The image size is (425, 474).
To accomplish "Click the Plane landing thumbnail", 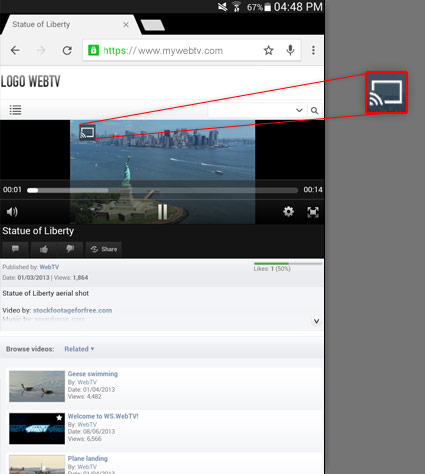I will [37, 465].
